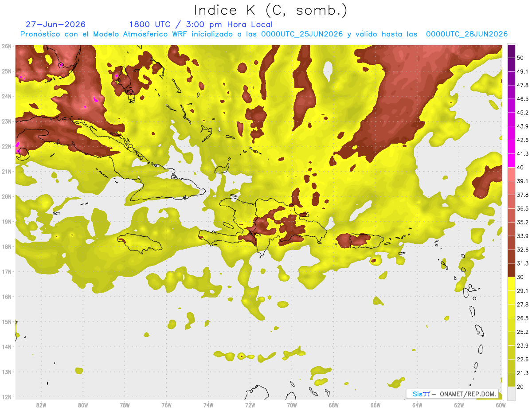Image resolution: width=532 pixels, height=411 pixels.
Task: Click the '20N' latitude label
Action: click(7, 196)
